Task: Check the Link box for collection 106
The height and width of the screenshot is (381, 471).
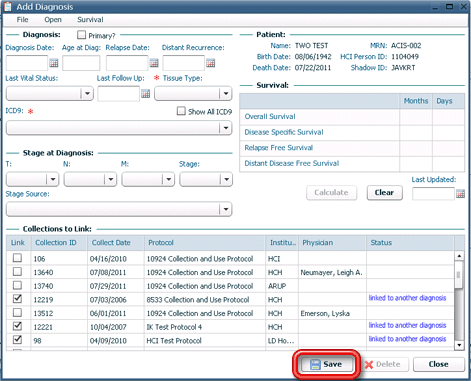Action: coord(17,258)
